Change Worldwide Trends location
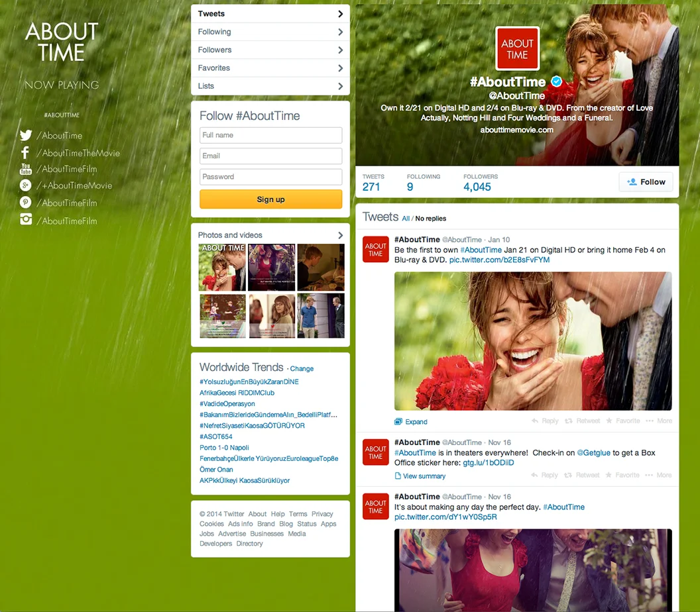Screen dimensions: 700x612 (x=302, y=368)
